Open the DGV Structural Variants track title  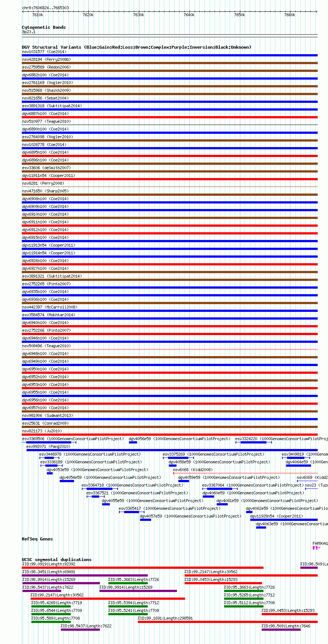pos(137,47)
